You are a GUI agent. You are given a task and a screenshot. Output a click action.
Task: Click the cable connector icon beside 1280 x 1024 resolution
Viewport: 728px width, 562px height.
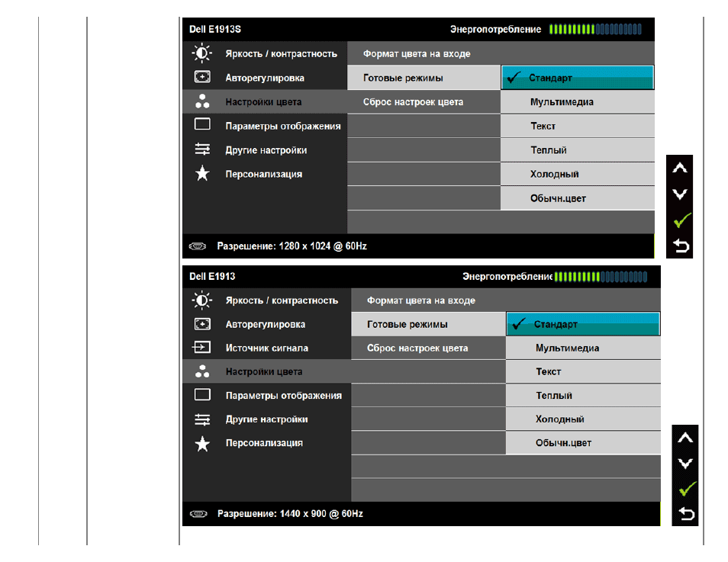click(x=198, y=246)
